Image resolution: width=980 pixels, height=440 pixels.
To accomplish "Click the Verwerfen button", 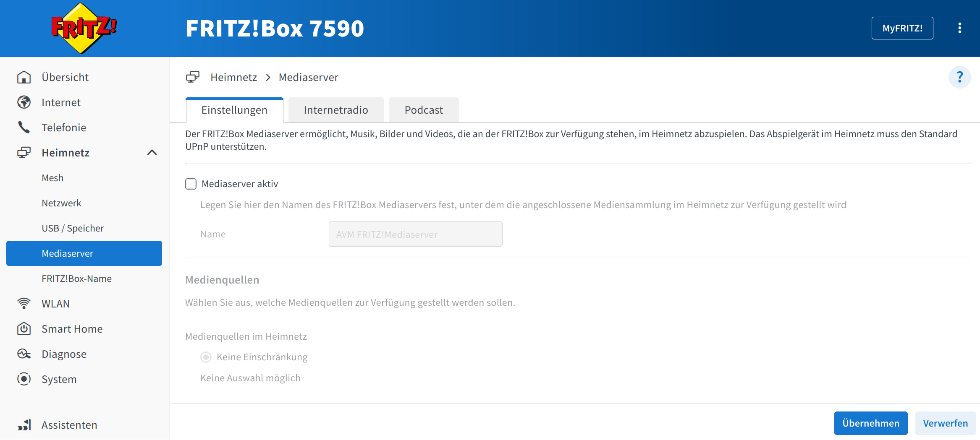I will 945,423.
